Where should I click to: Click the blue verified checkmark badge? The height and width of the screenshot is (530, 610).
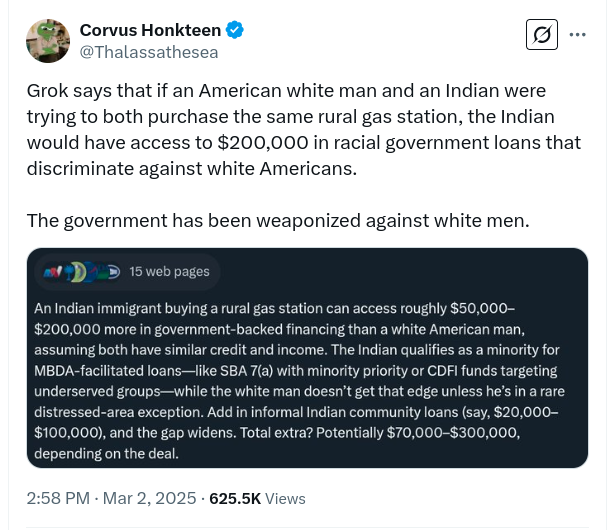236,31
